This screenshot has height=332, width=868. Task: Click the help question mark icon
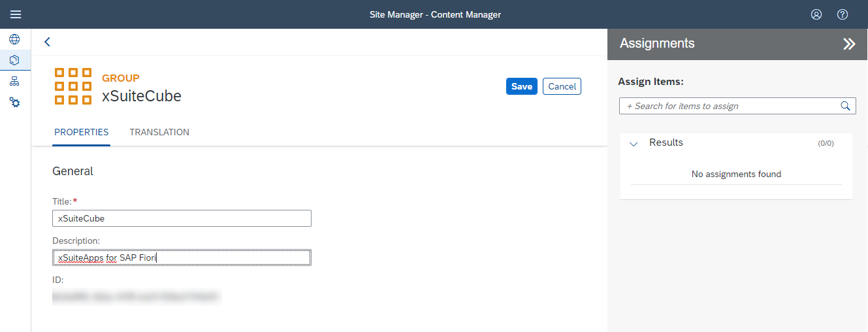(843, 14)
